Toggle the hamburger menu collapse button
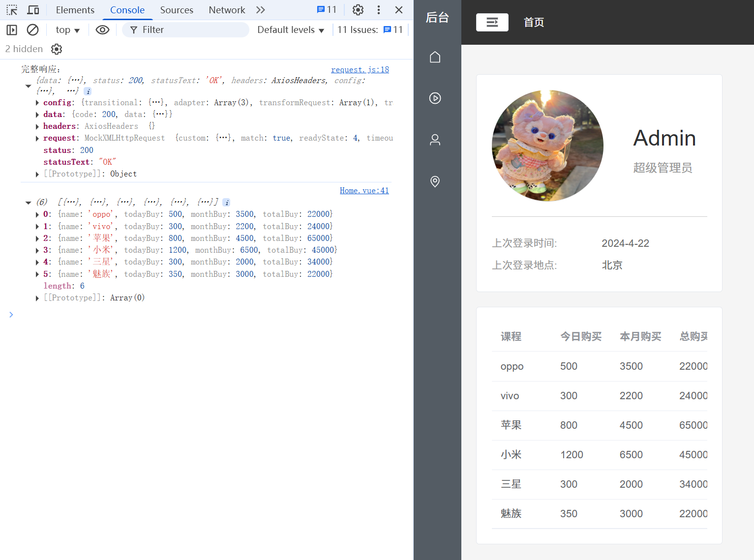 tap(492, 22)
